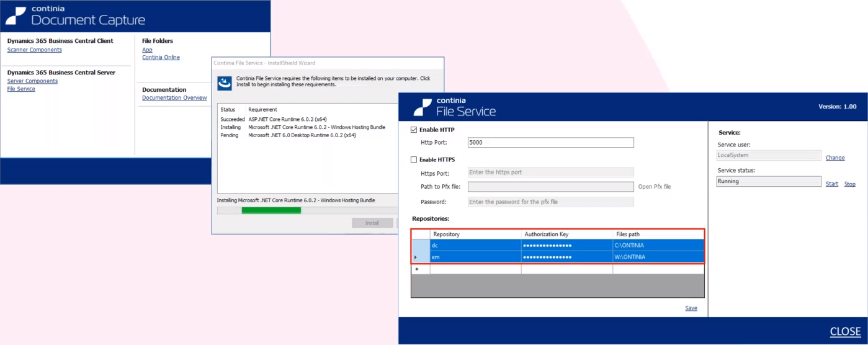Click the Continia File Service logo icon
Viewport: 868px width, 345px height.
pos(423,107)
